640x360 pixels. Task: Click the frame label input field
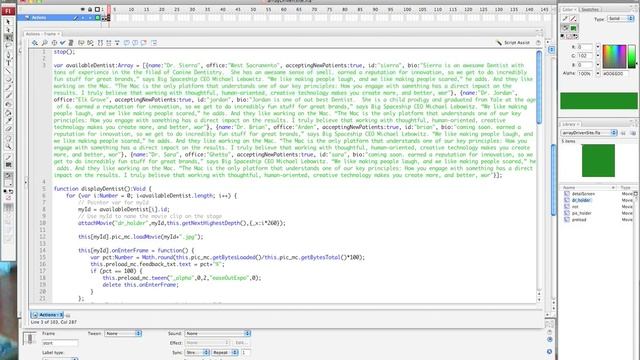[x=60, y=343]
